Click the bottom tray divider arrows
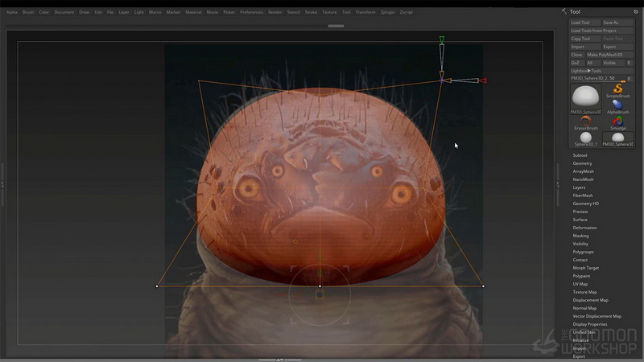Screen dimensions: 644x362 click(x=279, y=360)
